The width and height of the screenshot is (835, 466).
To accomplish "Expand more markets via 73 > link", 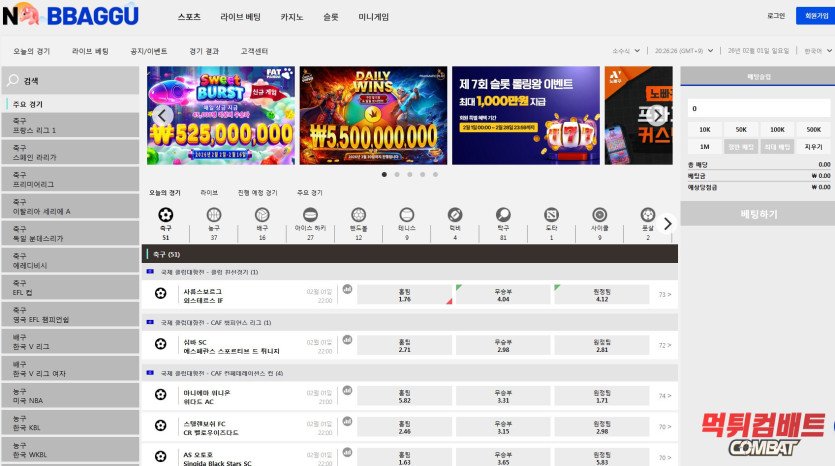I will pos(665,295).
